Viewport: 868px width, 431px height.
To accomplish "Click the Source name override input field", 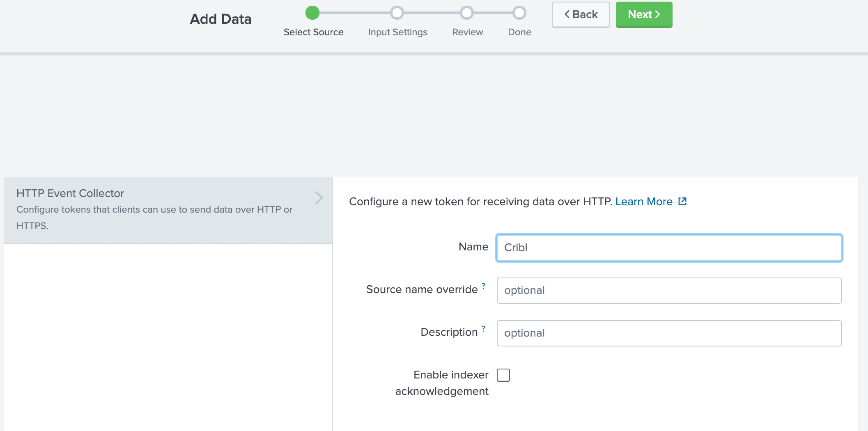I will click(669, 291).
